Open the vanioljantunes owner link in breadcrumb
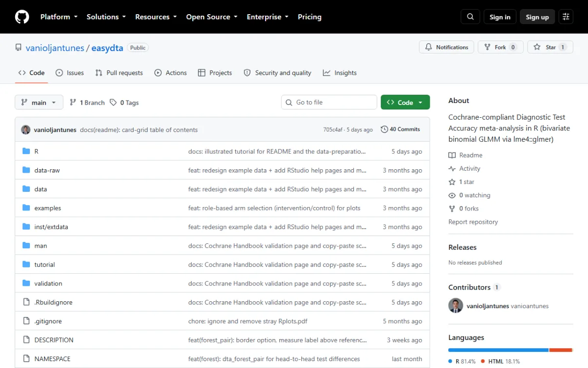This screenshot has width=588, height=368. [54, 48]
